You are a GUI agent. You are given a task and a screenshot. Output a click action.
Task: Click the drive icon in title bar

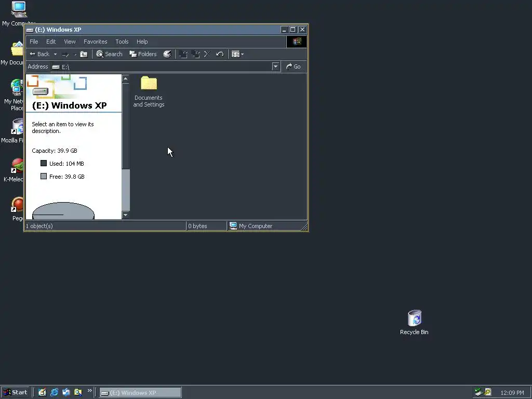tap(30, 30)
